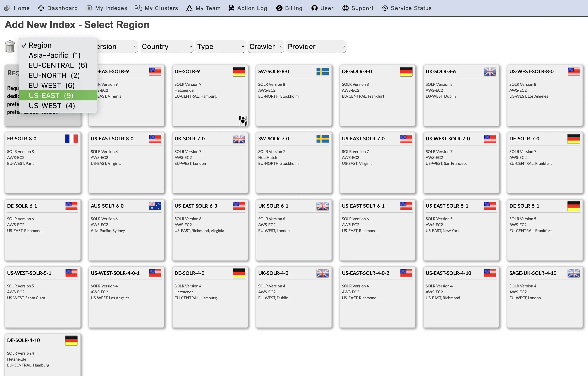Click the Service Status heartbeat icon
The image size is (588, 376).
click(x=385, y=8)
